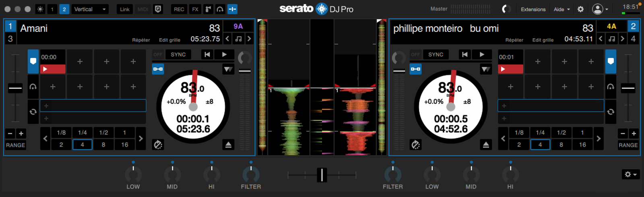Select the blue cue point mode icon on deck 1
Viewport: 644px width, 197px height.
pos(33,61)
